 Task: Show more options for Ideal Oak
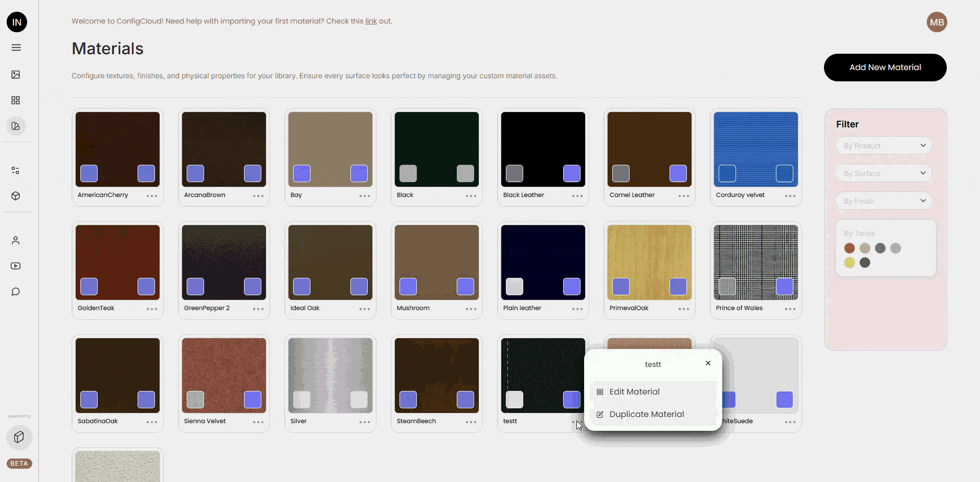(365, 309)
